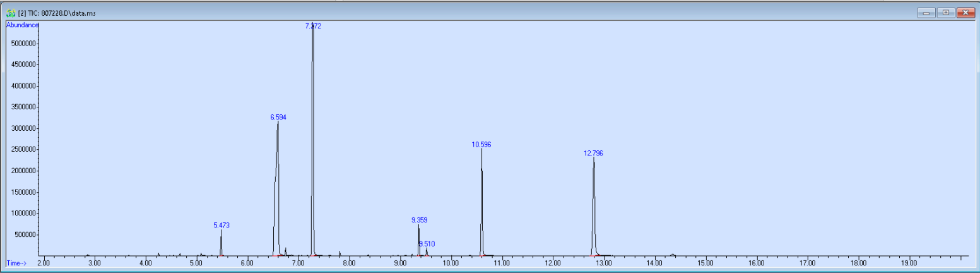Select the peak labeled 9.359

click(419, 220)
